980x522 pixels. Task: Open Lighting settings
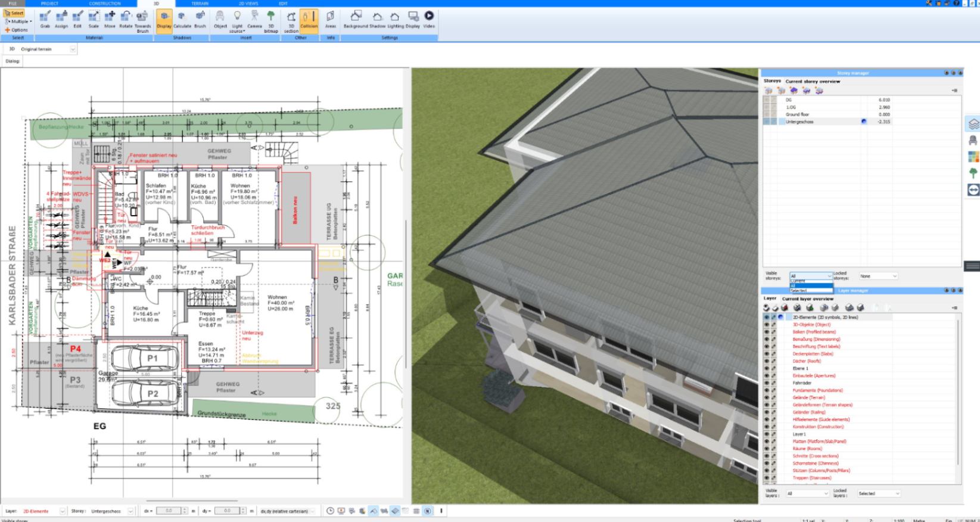pyautogui.click(x=396, y=20)
